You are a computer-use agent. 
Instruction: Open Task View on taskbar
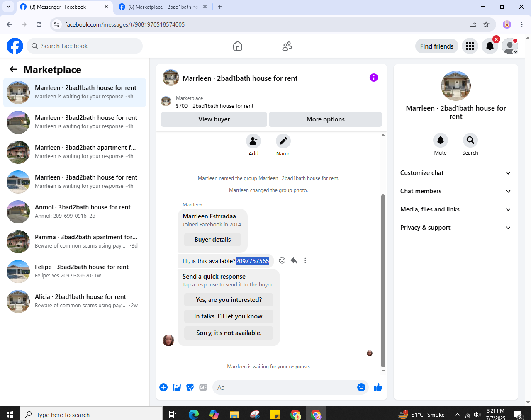coord(173,414)
